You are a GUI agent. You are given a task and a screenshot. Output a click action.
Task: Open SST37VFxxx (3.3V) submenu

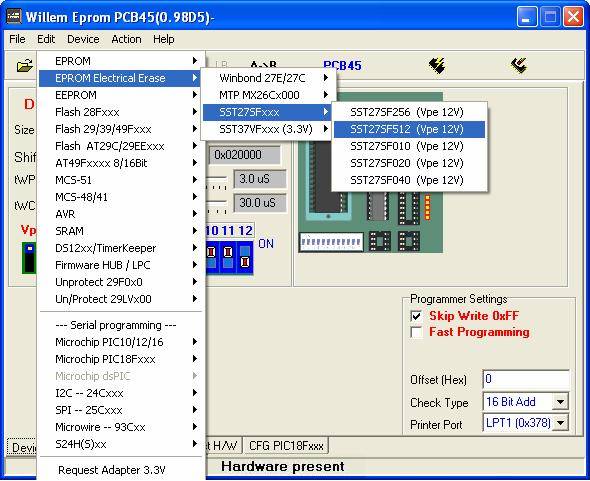click(268, 129)
